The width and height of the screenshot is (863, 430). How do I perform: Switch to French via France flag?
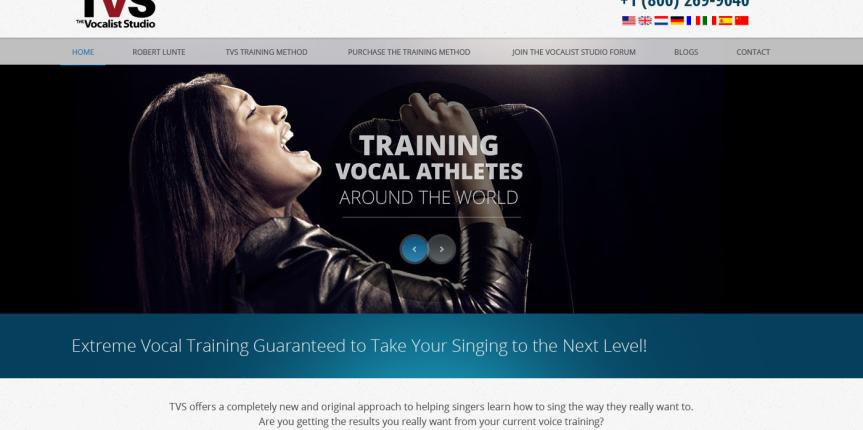(693, 20)
